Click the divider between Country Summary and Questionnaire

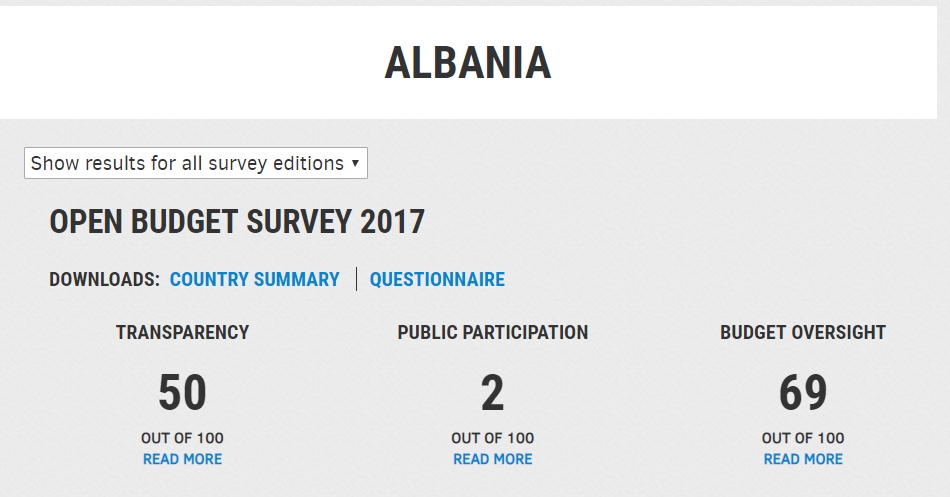356,279
